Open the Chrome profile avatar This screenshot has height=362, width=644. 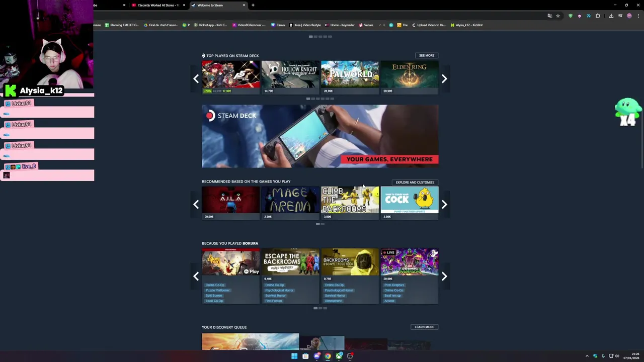[x=629, y=16]
